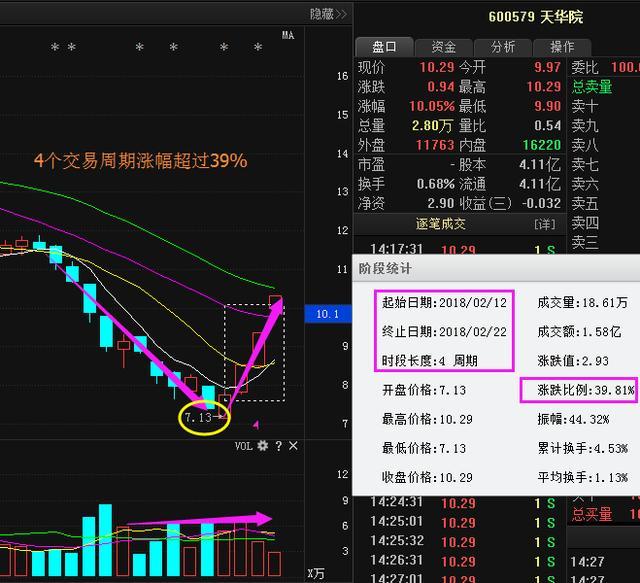This screenshot has height=583, width=640.
Task: Click the MA indicator label
Action: click(x=288, y=35)
